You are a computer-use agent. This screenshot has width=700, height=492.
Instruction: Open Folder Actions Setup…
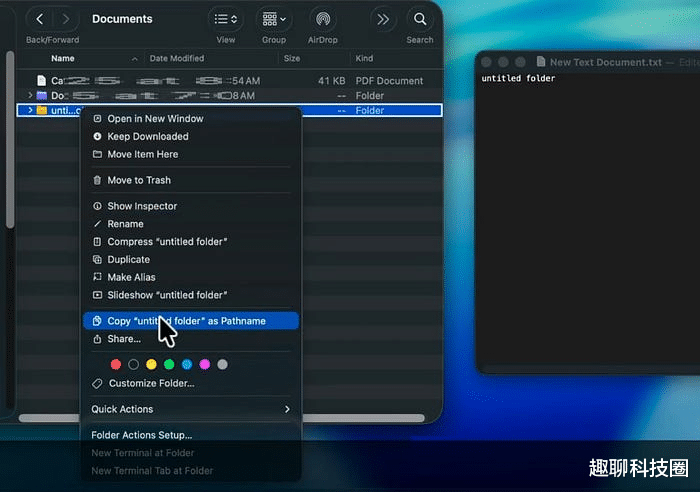pos(141,435)
